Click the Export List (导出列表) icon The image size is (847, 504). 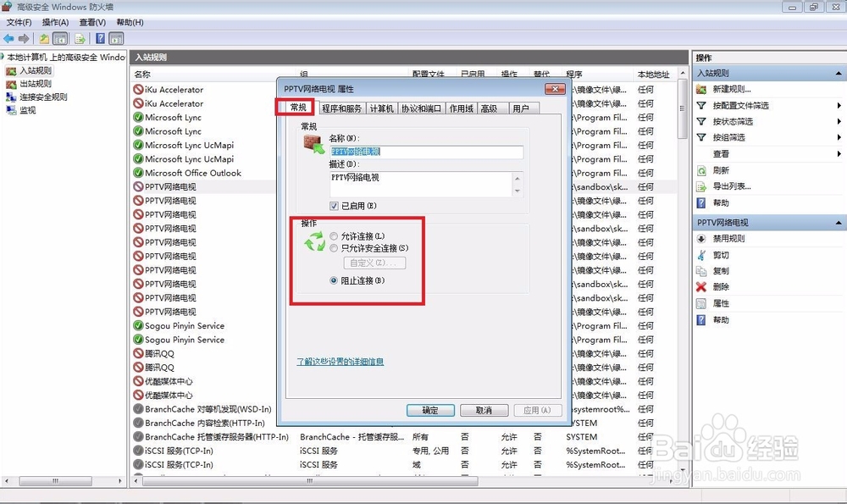701,187
